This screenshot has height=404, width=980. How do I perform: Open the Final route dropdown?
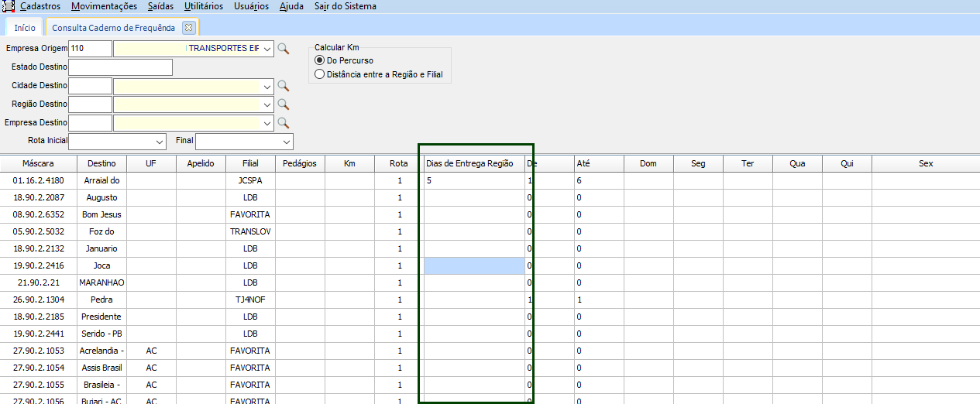pos(287,142)
